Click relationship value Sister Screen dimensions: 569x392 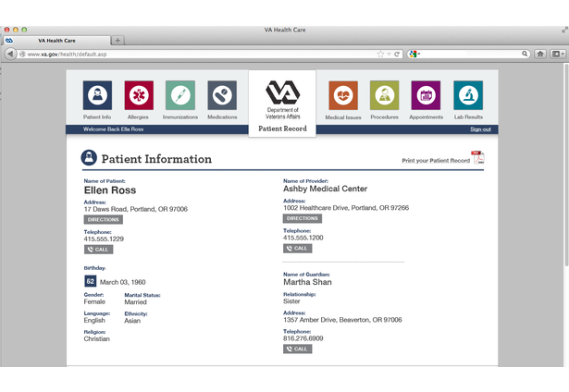coord(291,301)
